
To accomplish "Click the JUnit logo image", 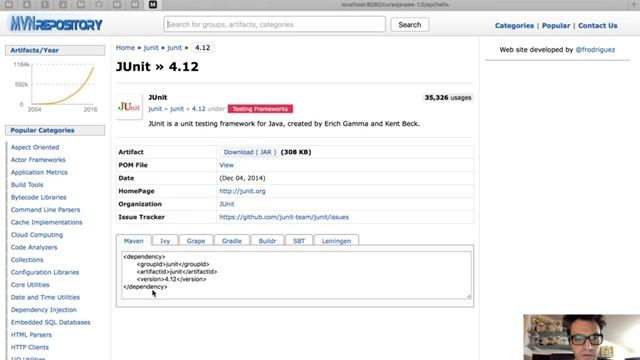I will pyautogui.click(x=129, y=107).
